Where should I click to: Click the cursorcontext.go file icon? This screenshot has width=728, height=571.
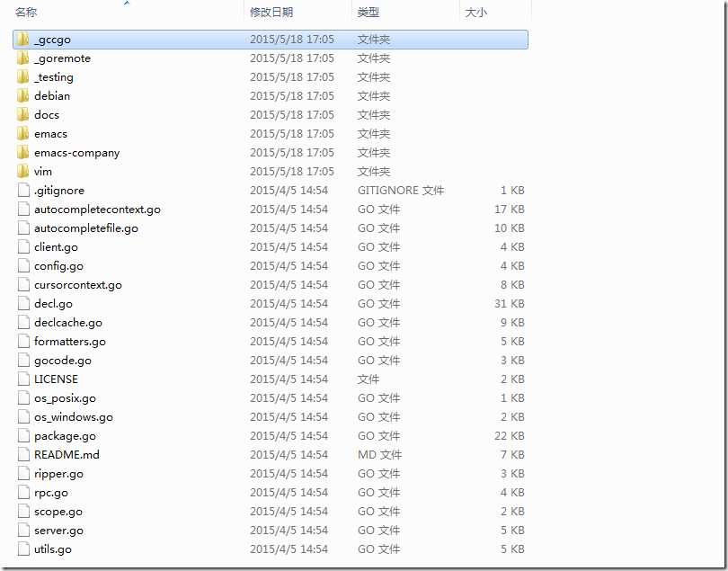point(23,285)
